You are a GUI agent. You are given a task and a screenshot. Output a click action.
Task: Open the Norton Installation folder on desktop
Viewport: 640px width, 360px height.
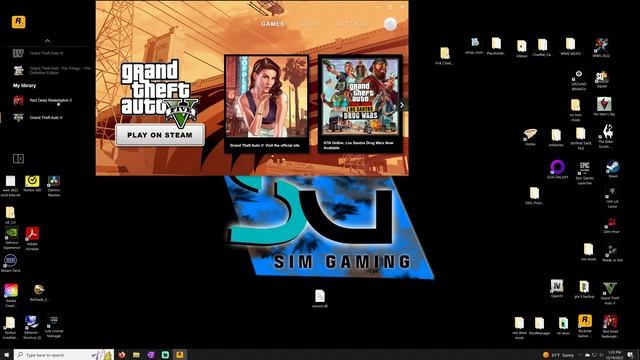tap(10, 328)
